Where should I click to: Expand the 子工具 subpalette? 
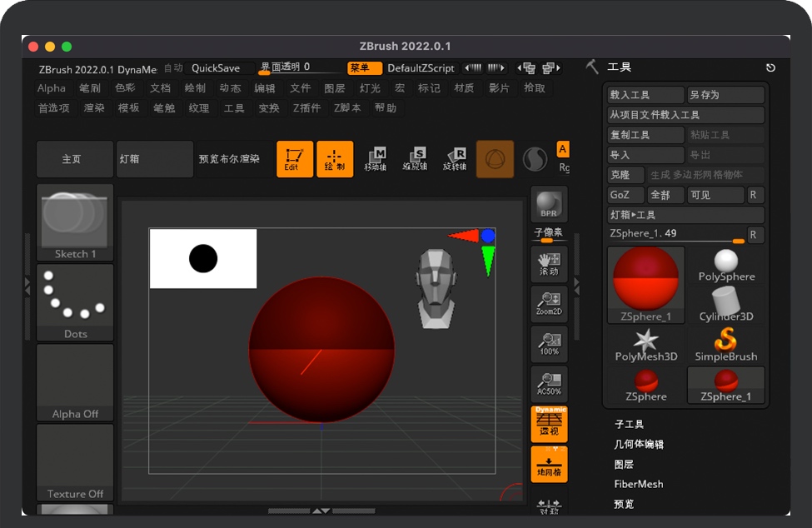click(629, 424)
